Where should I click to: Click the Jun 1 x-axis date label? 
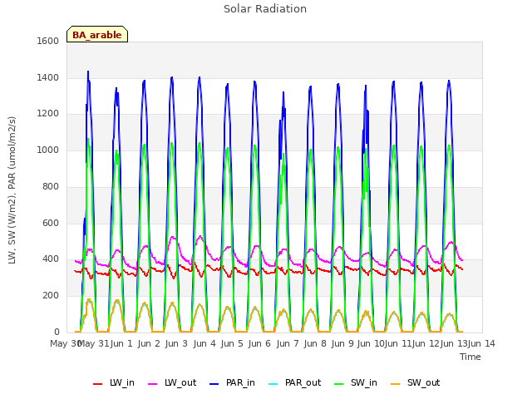121,343
